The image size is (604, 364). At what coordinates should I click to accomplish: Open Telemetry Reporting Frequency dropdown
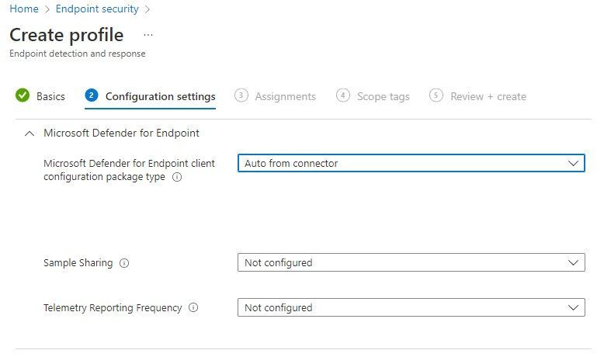(x=411, y=308)
